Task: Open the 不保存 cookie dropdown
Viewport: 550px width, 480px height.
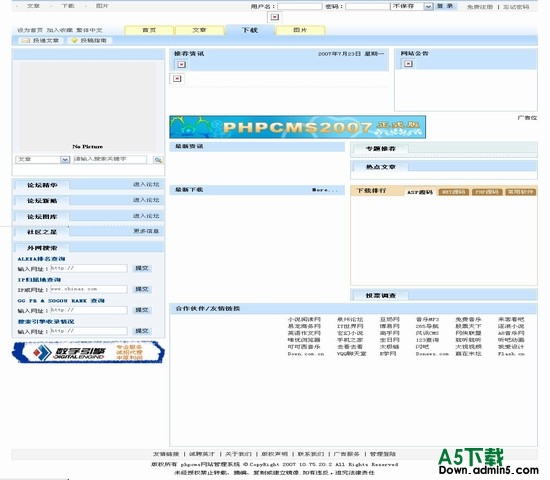Action: coord(412,6)
